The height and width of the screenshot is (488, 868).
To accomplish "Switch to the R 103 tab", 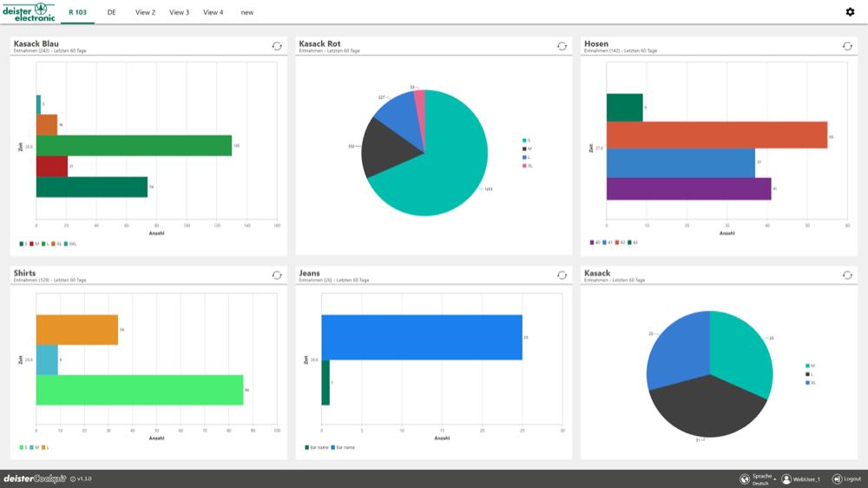I will click(x=77, y=12).
